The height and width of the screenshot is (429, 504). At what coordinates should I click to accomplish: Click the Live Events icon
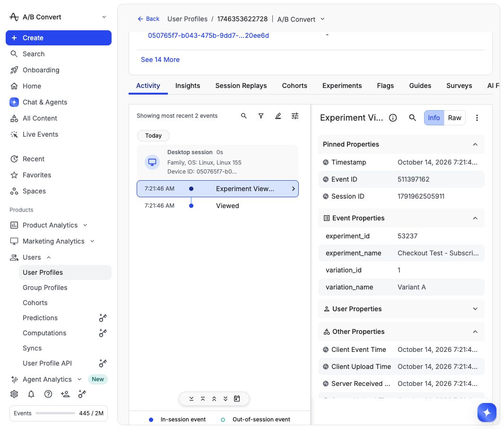pos(14,134)
